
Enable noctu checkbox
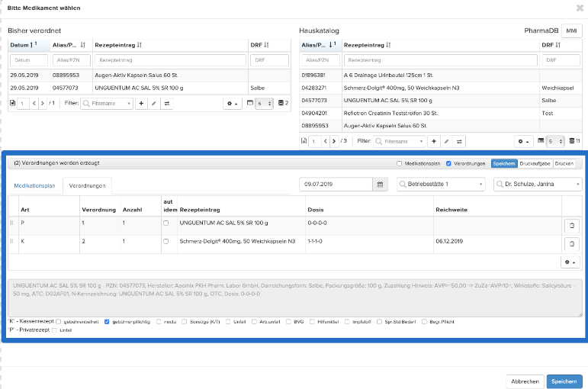pos(159,321)
